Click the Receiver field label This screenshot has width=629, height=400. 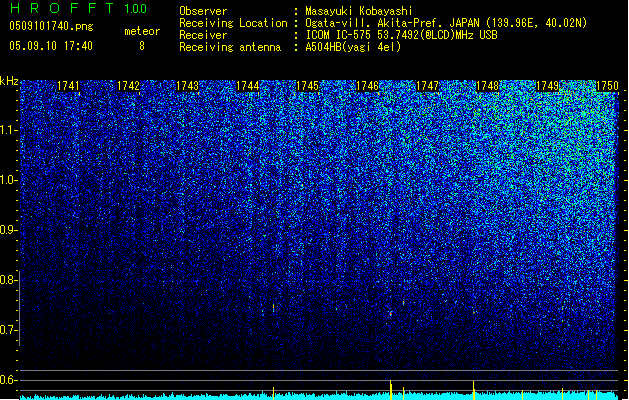click(203, 35)
